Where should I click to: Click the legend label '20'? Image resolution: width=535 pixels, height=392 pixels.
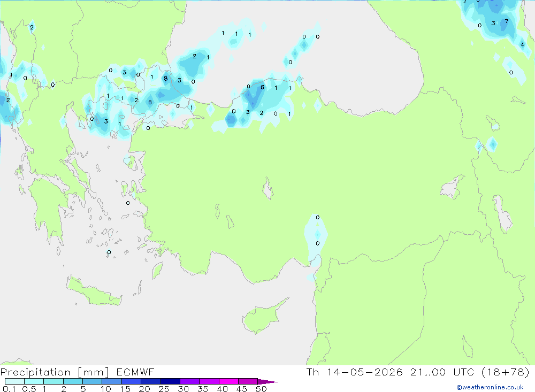(144, 389)
